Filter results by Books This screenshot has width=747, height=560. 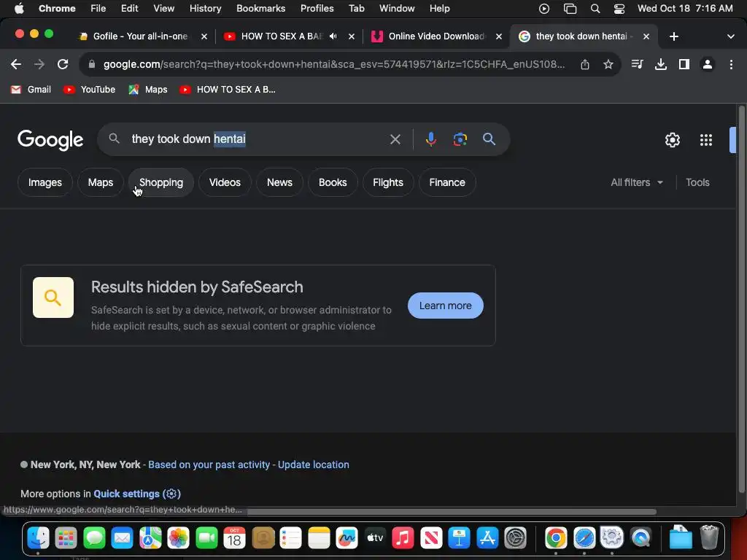[x=333, y=182]
